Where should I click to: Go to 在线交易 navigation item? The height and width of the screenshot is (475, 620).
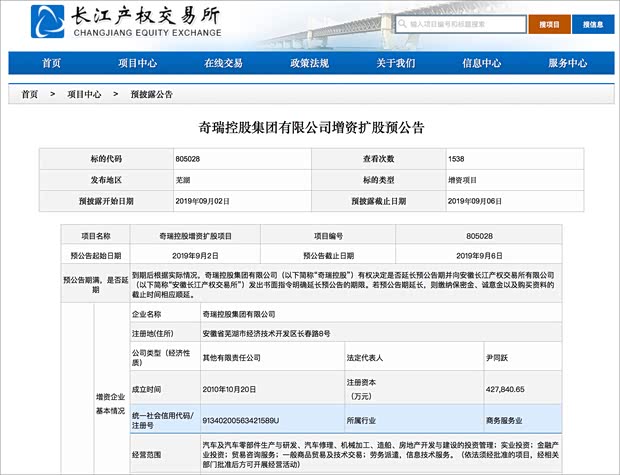point(223,63)
